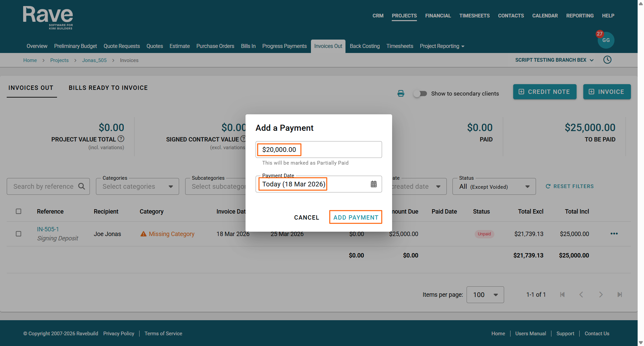Toggle Show to secondary clients switch
The width and height of the screenshot is (644, 346).
point(420,94)
